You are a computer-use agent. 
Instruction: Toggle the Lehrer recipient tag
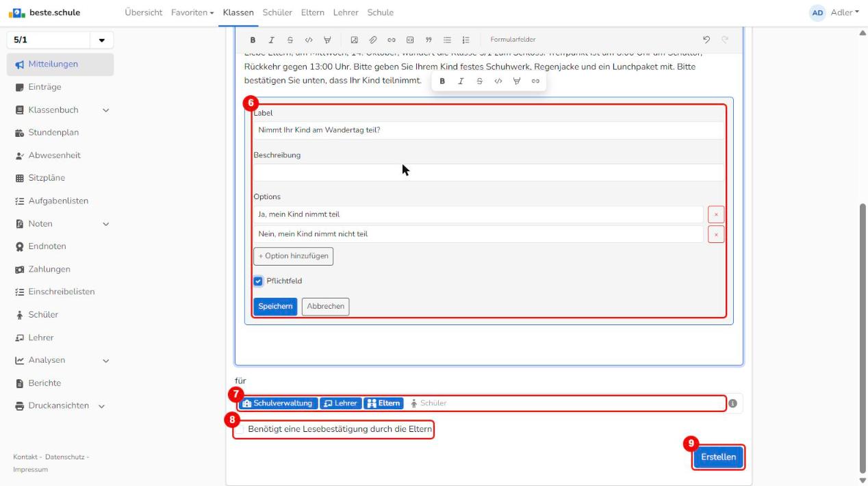[x=340, y=403]
